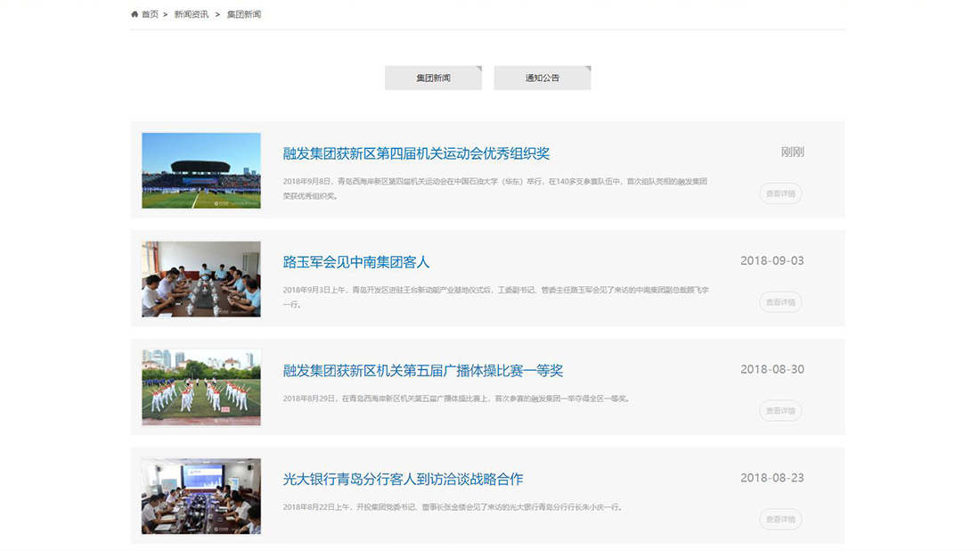Open headline 融发集团获新区机关第五届广播体操比赛一等奖

[x=423, y=371]
